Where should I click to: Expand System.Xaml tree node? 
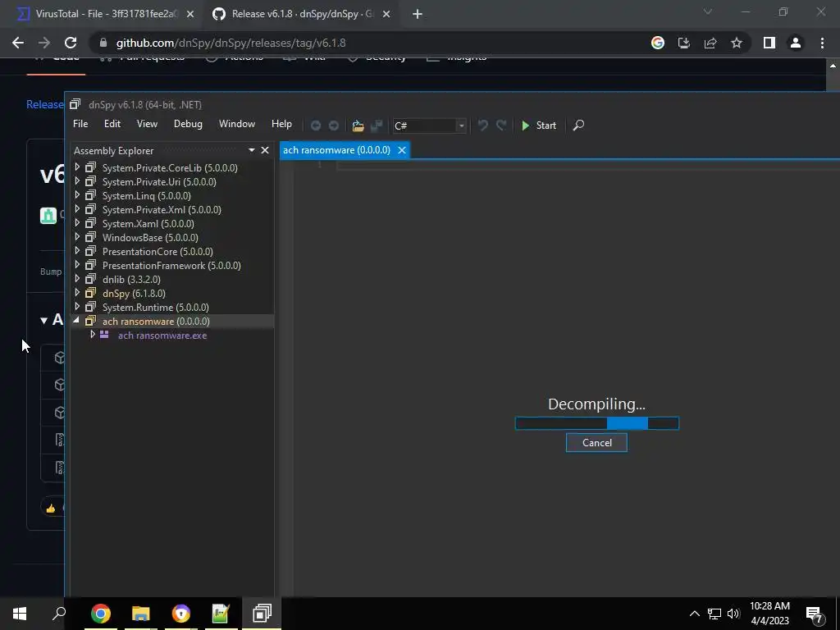pos(77,223)
